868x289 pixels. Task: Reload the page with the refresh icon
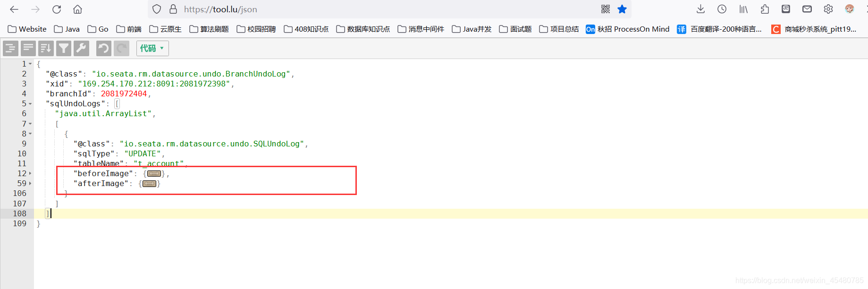pyautogui.click(x=57, y=9)
